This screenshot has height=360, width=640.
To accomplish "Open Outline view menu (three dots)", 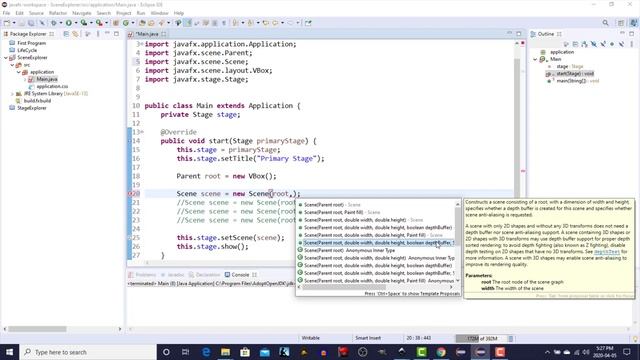I will (x=632, y=44).
